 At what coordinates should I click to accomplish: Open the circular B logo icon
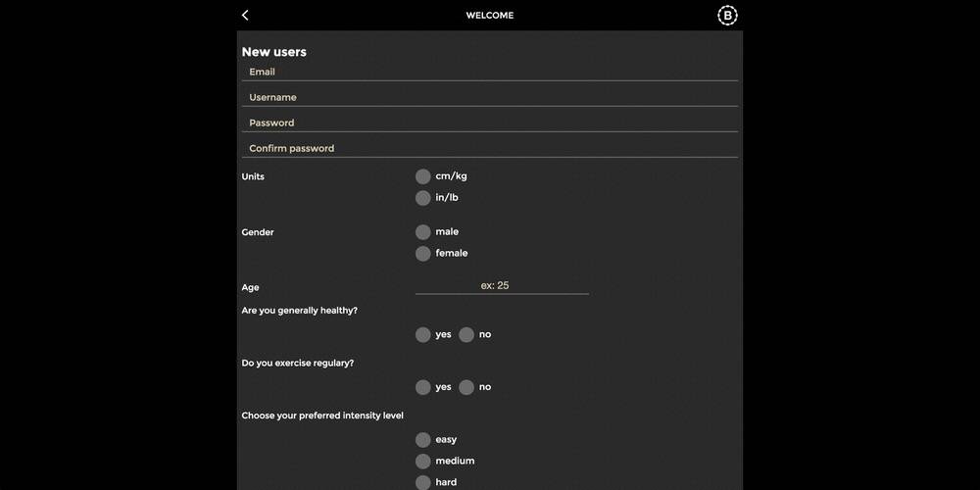(x=727, y=15)
